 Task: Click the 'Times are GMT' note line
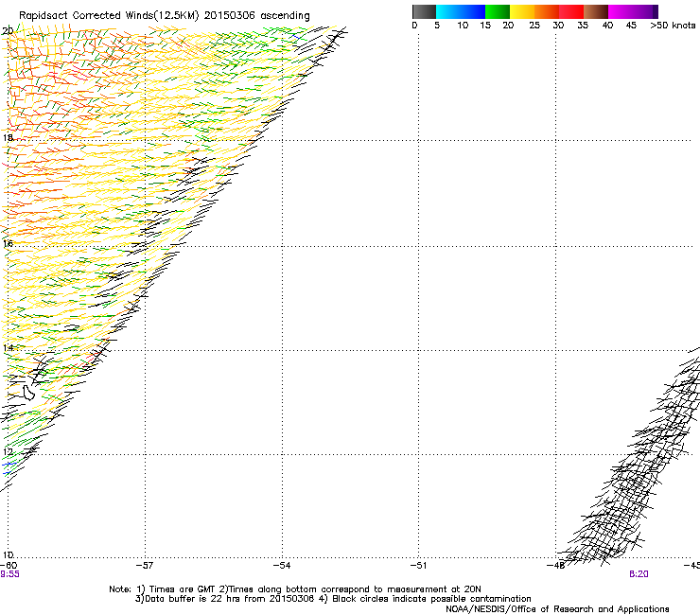tap(295, 589)
